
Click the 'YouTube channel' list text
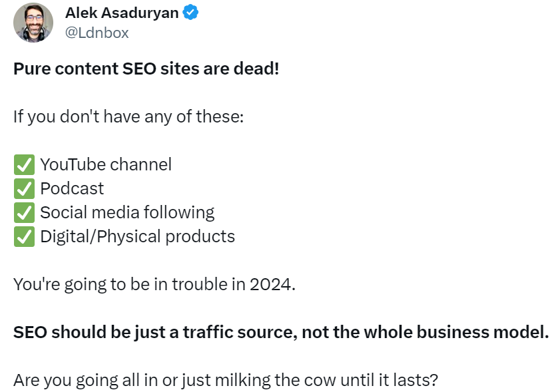pos(106,164)
